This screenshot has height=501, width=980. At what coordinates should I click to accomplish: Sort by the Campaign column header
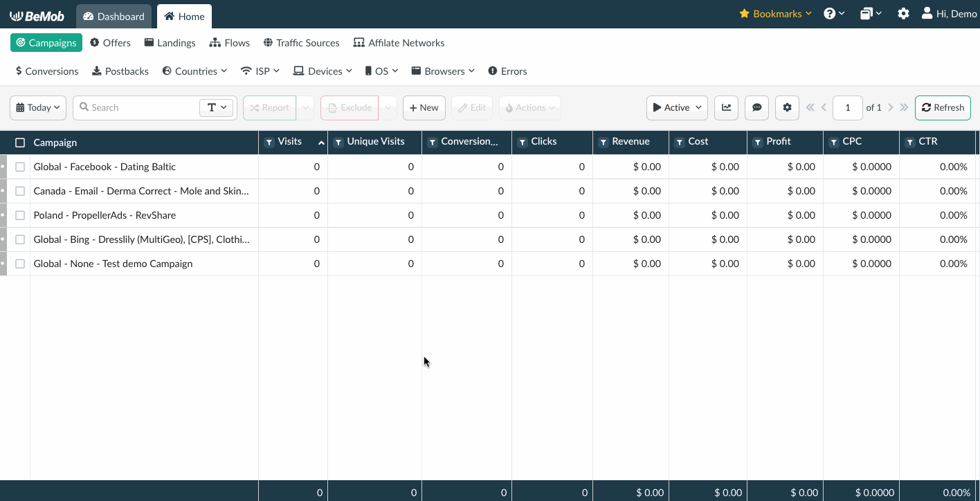(55, 143)
